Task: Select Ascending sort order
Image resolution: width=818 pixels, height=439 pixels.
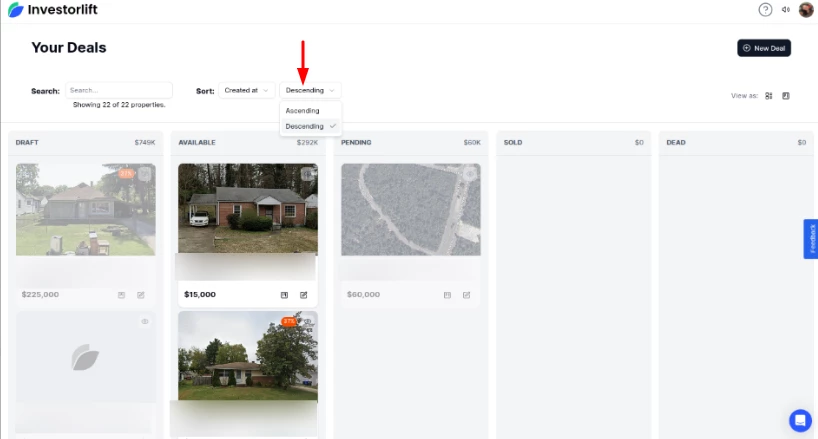Action: point(310,111)
